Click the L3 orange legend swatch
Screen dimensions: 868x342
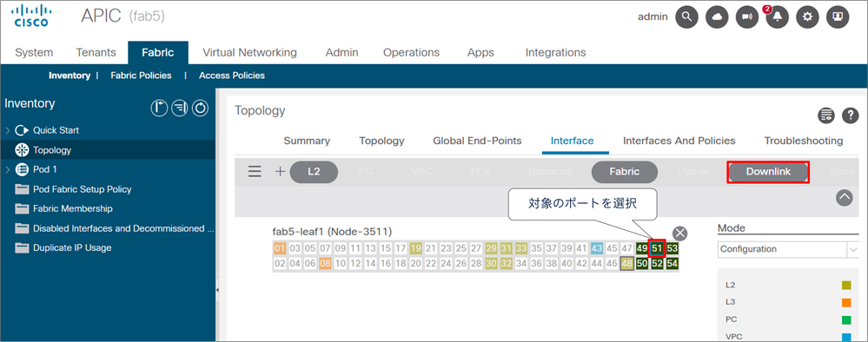point(846,303)
